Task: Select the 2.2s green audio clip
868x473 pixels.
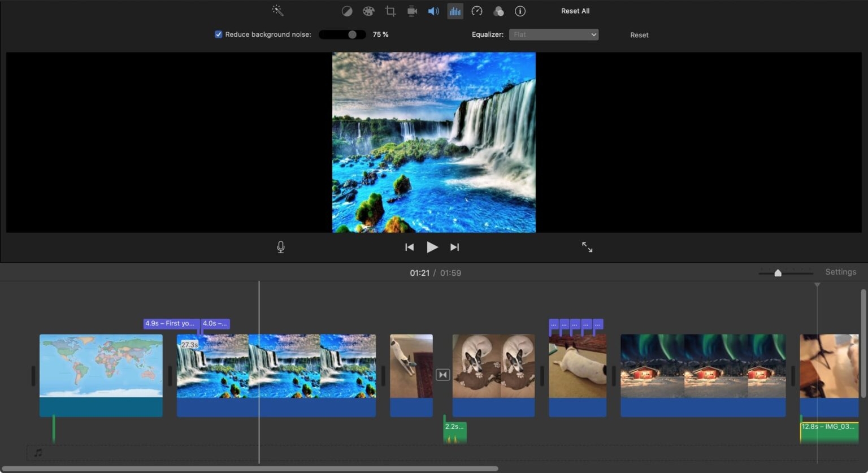Action: 455,432
